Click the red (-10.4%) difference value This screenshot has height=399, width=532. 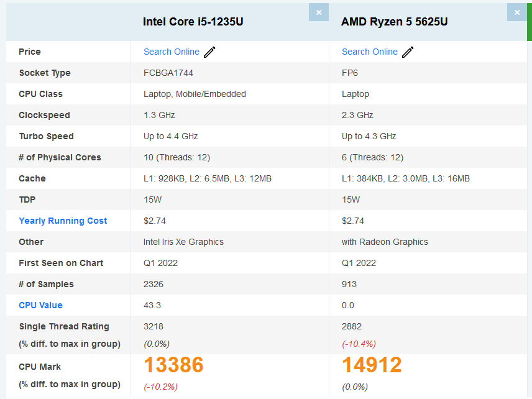click(359, 344)
